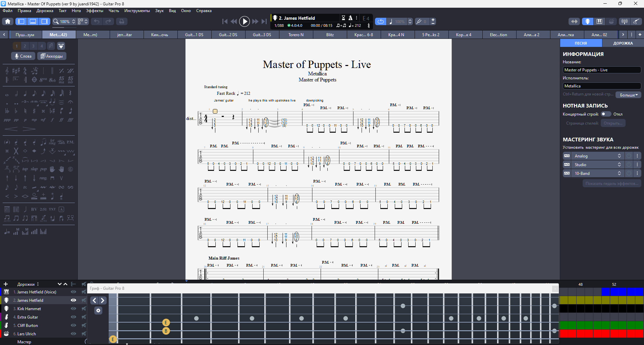The height and width of the screenshot is (345, 644).
Task: Toggle loop playback button
Action: (381, 21)
